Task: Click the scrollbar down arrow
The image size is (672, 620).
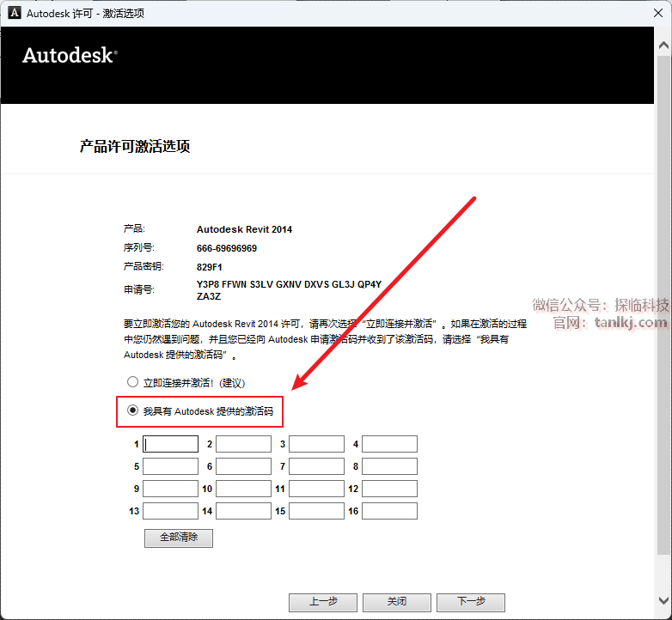Action: pos(663,600)
